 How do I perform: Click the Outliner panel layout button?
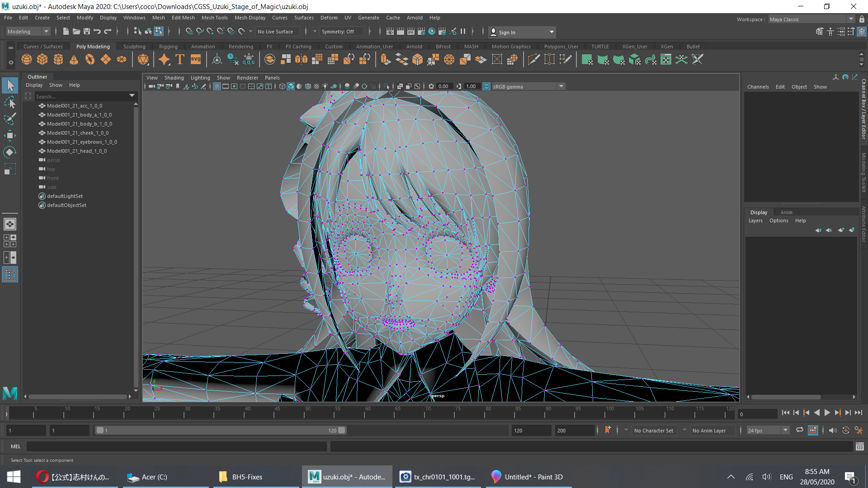[x=10, y=275]
